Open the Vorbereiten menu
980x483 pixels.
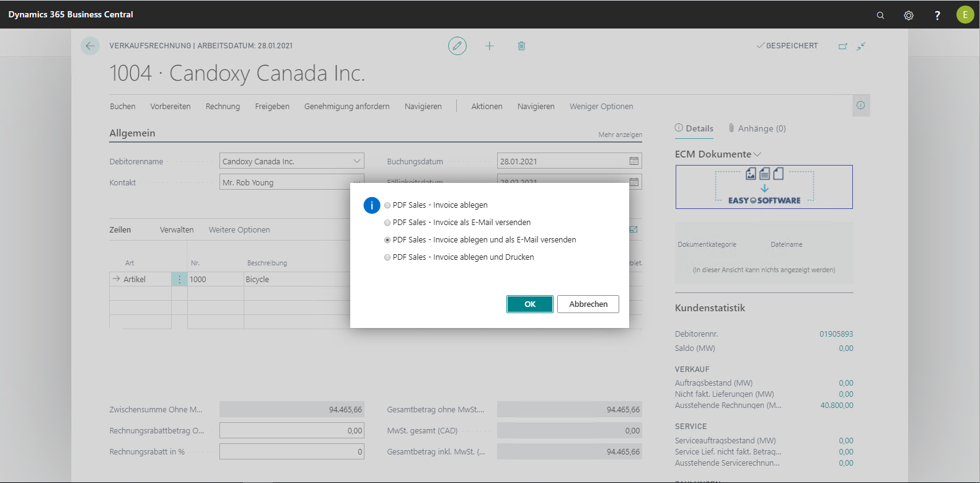170,107
